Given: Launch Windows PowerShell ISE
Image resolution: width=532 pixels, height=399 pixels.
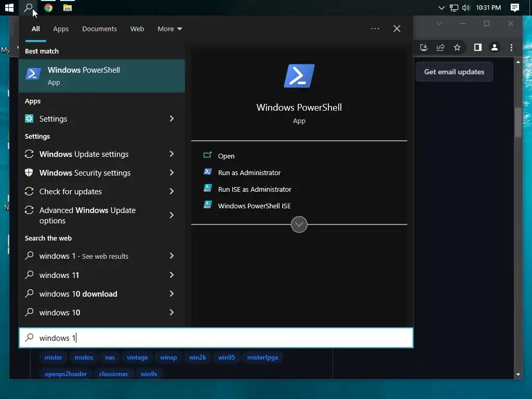Looking at the screenshot, I should [x=255, y=206].
